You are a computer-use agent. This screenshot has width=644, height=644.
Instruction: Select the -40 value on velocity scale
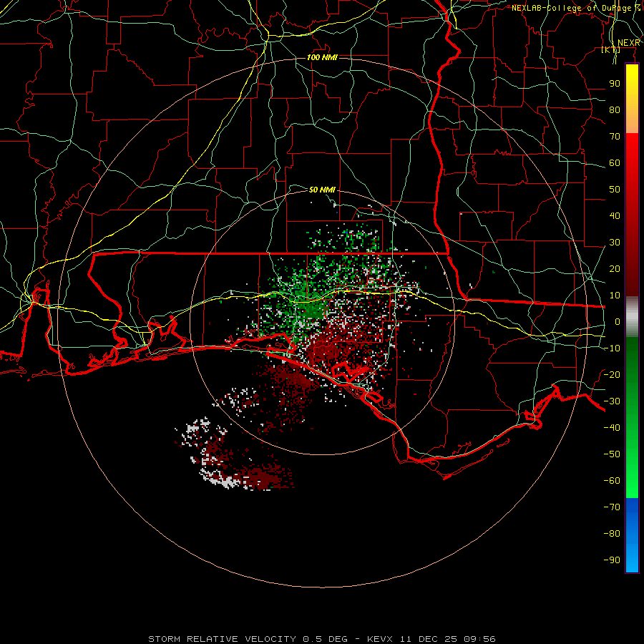point(612,428)
